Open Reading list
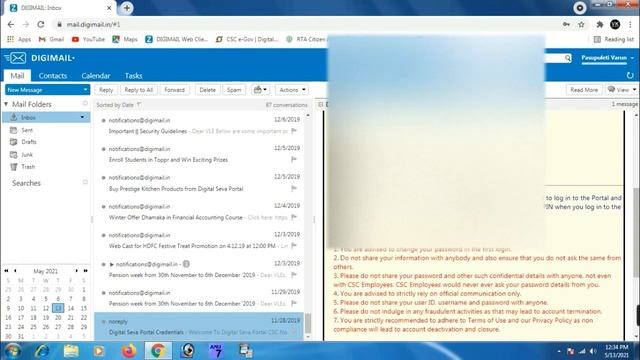This screenshot has width=640, height=360. point(613,39)
